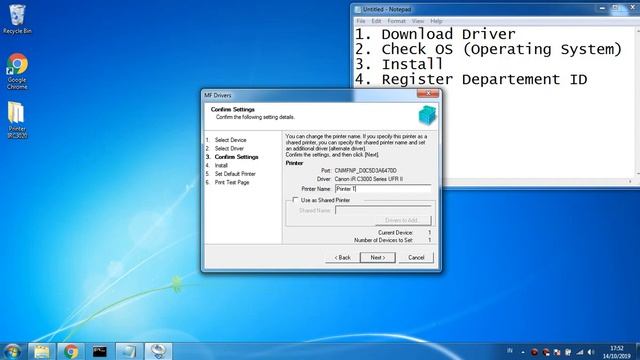Open the File menu in Notepad

tap(361, 21)
